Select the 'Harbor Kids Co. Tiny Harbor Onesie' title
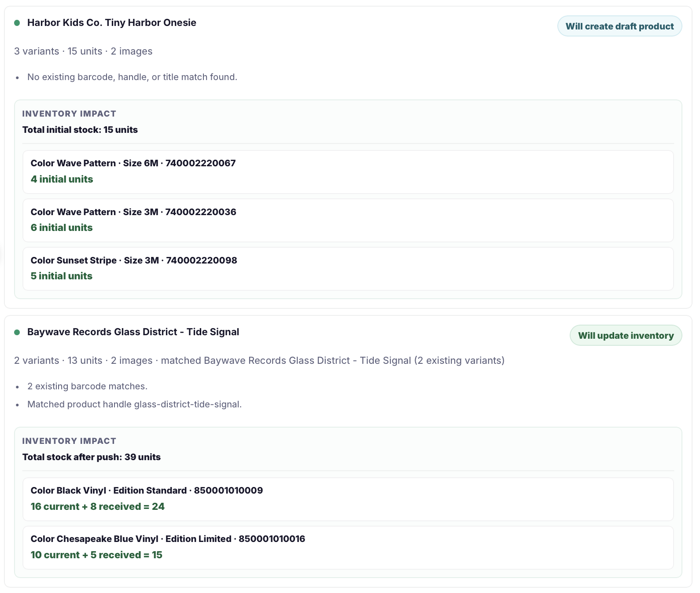Image resolution: width=700 pixels, height=593 pixels. click(112, 23)
